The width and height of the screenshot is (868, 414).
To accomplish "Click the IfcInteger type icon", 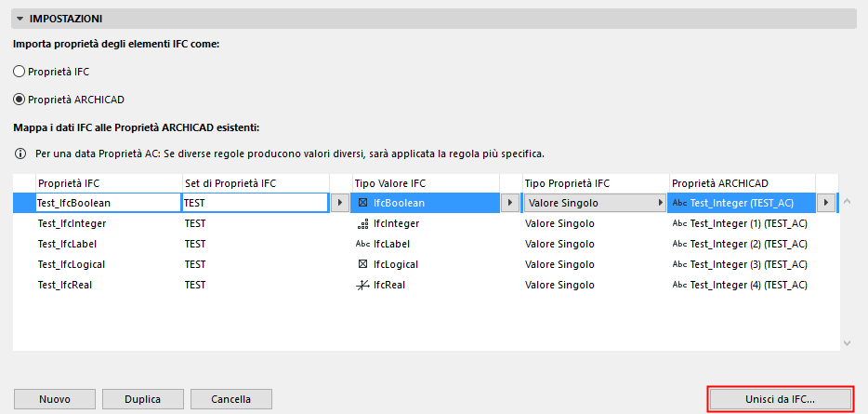I will 362,224.
